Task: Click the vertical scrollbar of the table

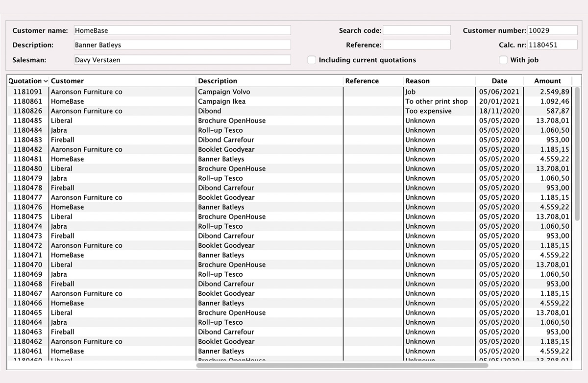Action: (577, 152)
